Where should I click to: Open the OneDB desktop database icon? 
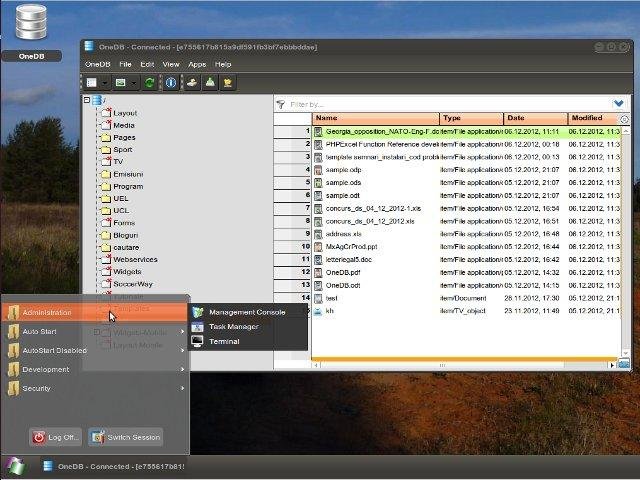31,23
